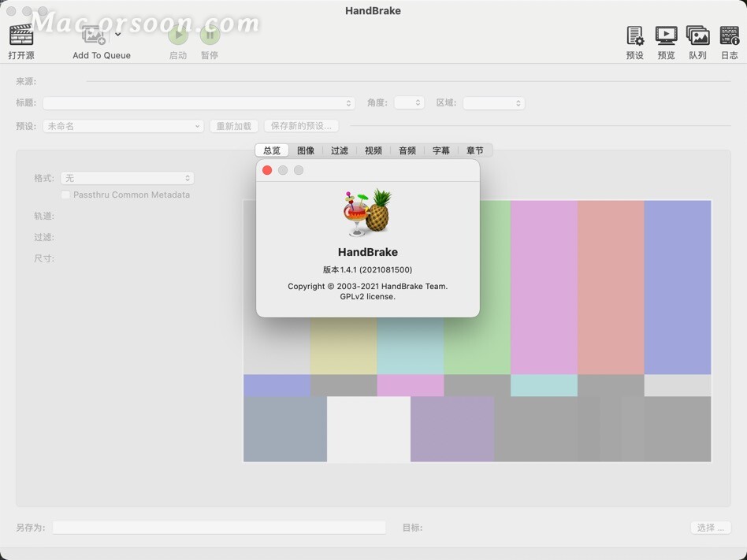This screenshot has width=747, height=560.
Task: Open the 日志 activity log icon
Action: pos(729,36)
